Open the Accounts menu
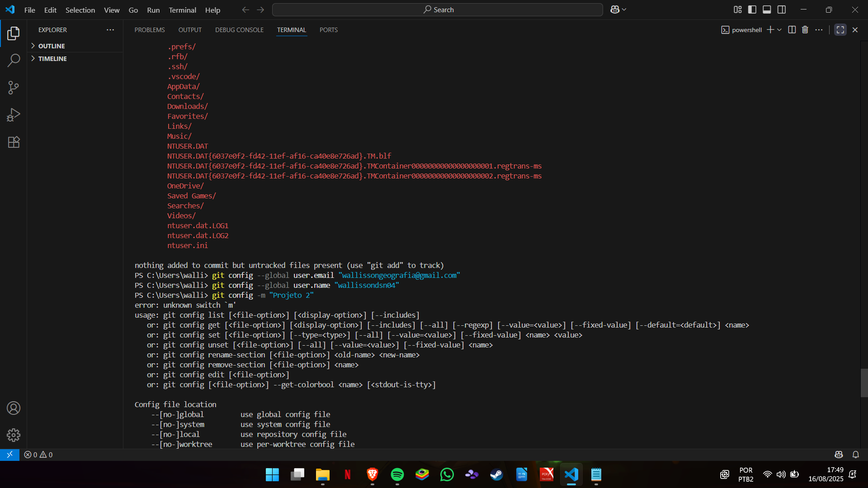This screenshot has width=868, height=488. coord(14,408)
